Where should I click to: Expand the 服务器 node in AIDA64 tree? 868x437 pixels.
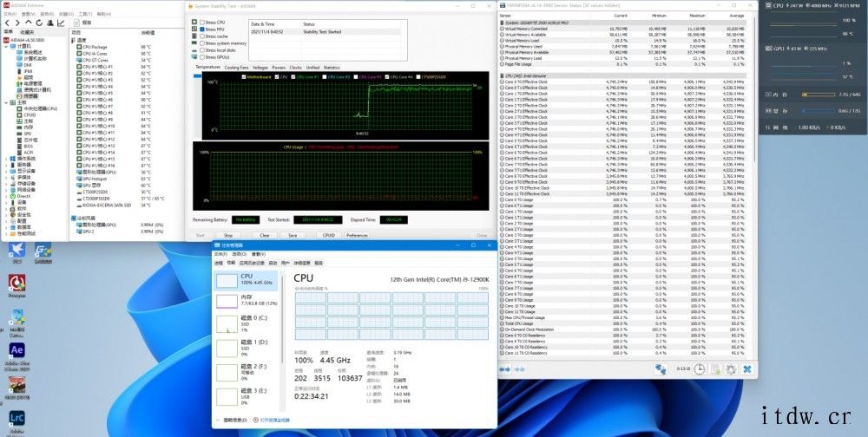[x=6, y=165]
